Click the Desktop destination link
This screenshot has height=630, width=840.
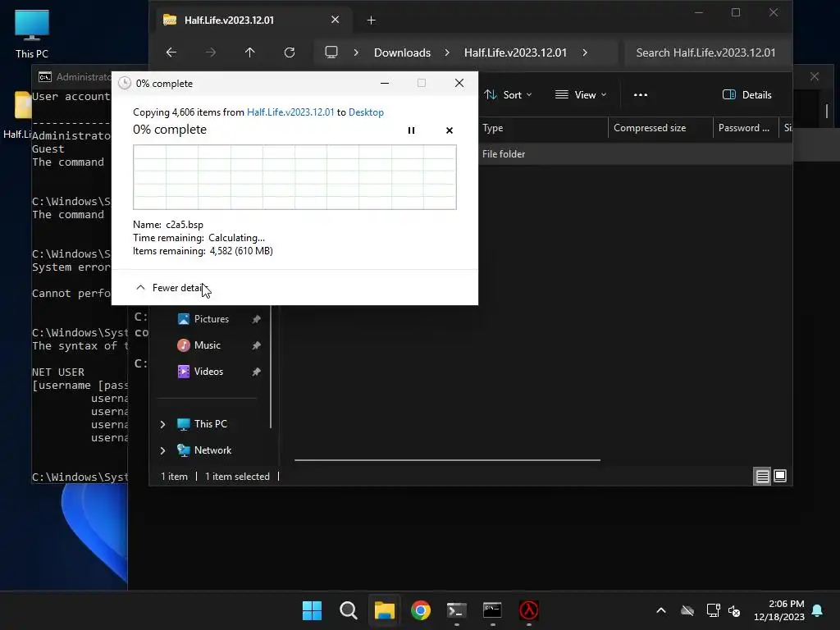pos(366,112)
